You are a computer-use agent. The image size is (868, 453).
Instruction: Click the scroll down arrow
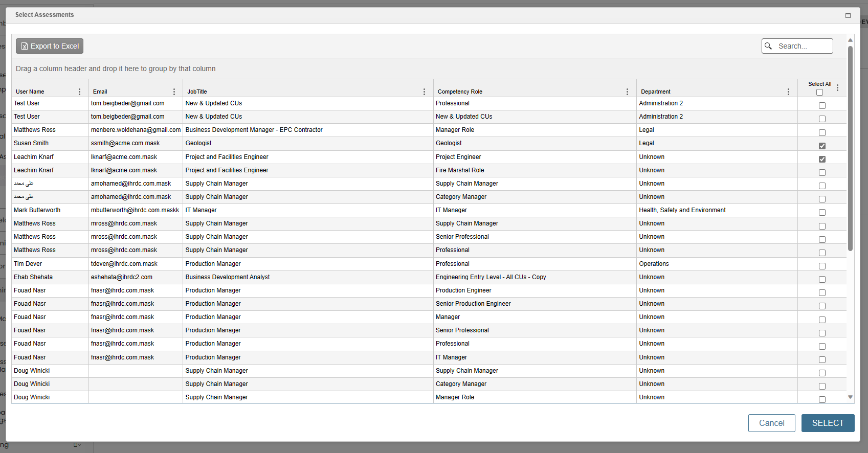(x=850, y=397)
